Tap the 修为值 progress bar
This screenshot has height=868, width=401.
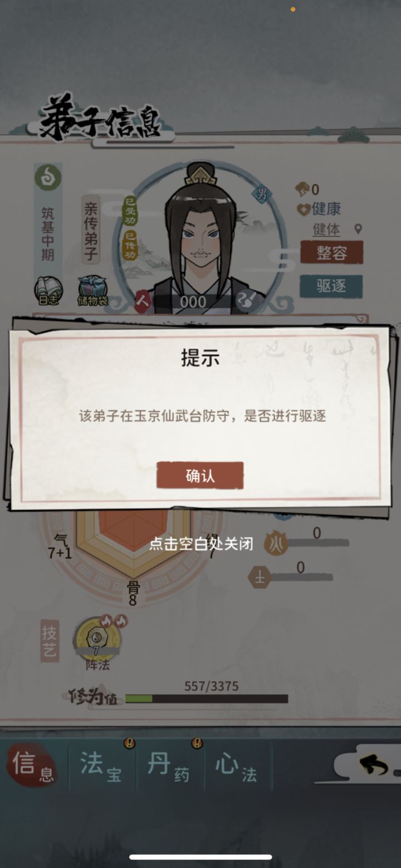coord(207,699)
